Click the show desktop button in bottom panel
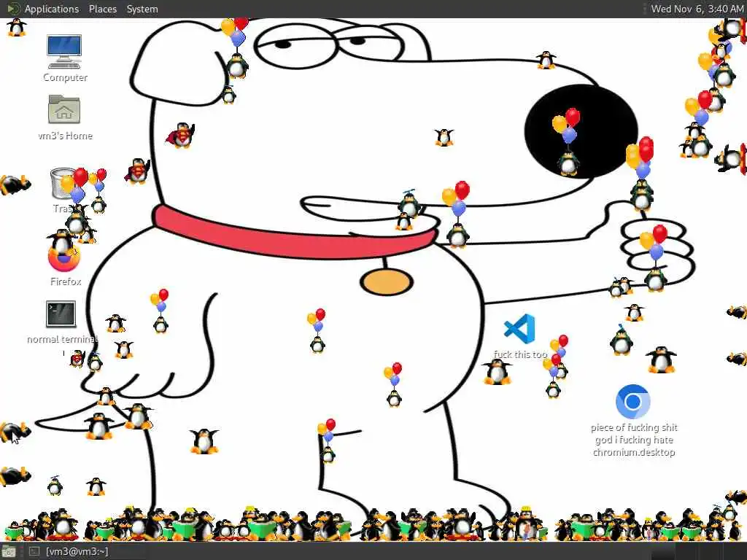 pyautogui.click(x=9, y=551)
